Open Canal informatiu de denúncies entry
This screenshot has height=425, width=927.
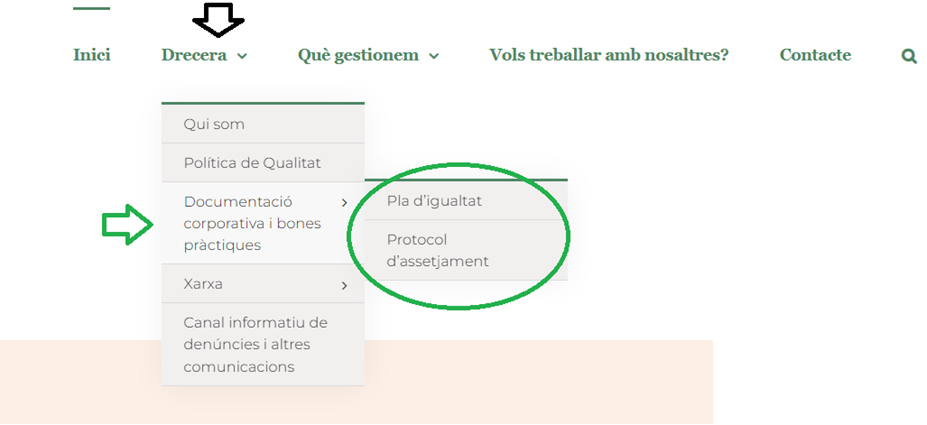(x=255, y=344)
